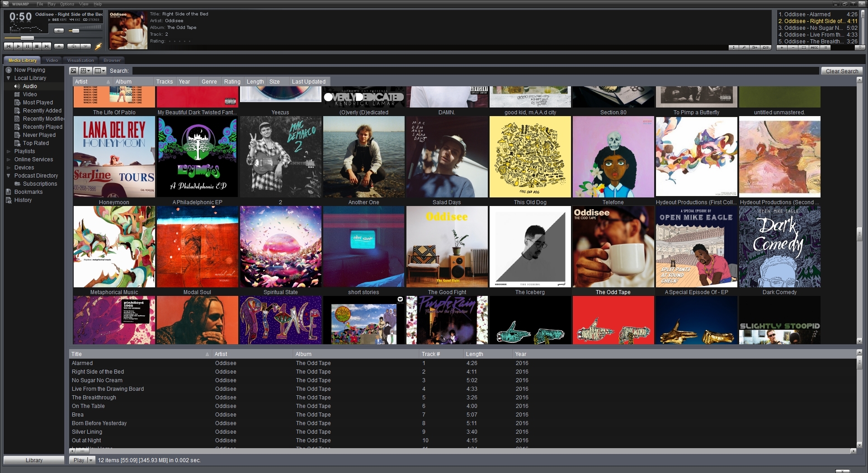Viewport: 868px width, 473px height.
Task: Sort albums by the Artist column
Action: click(x=93, y=82)
